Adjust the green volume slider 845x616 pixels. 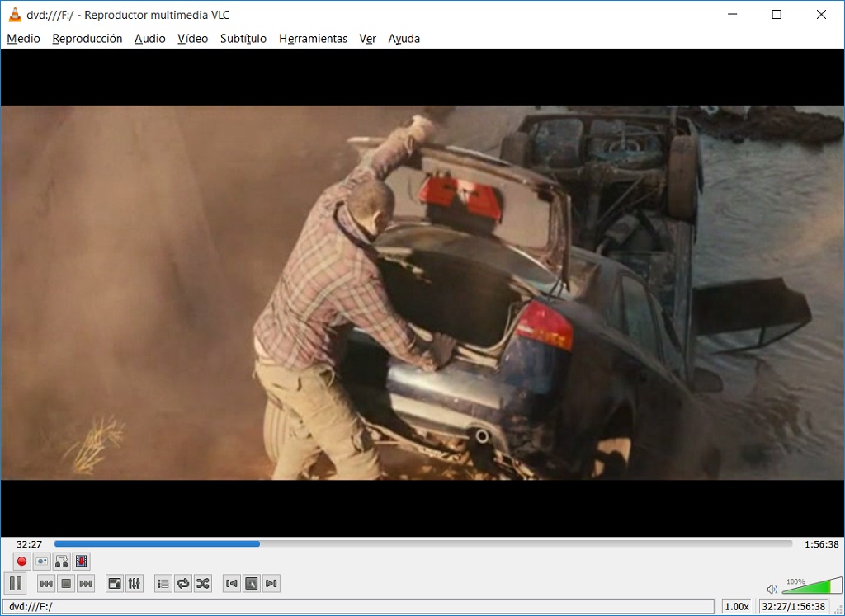click(x=812, y=585)
